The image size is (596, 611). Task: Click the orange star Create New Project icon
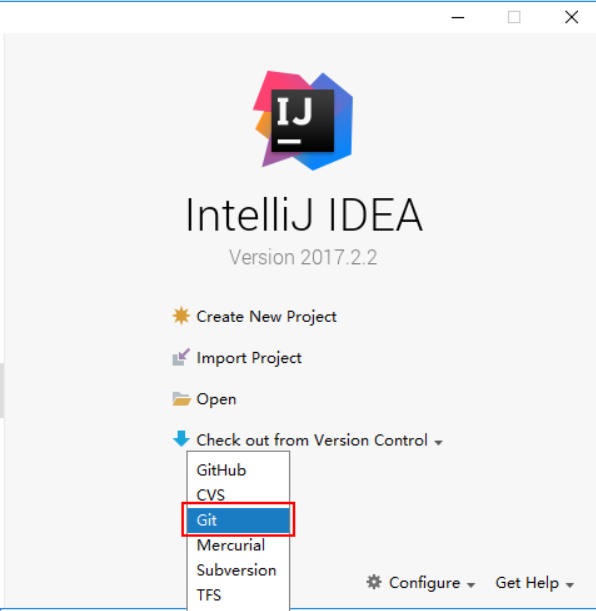tap(181, 316)
